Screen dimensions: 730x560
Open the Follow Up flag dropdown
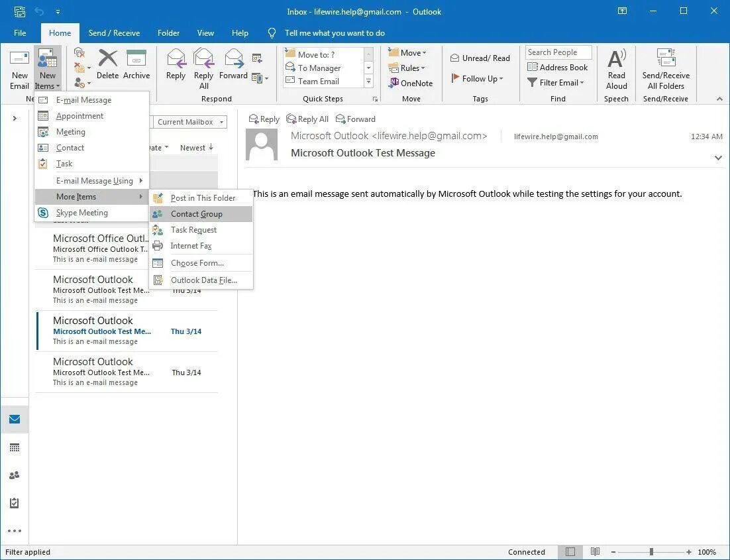click(477, 78)
